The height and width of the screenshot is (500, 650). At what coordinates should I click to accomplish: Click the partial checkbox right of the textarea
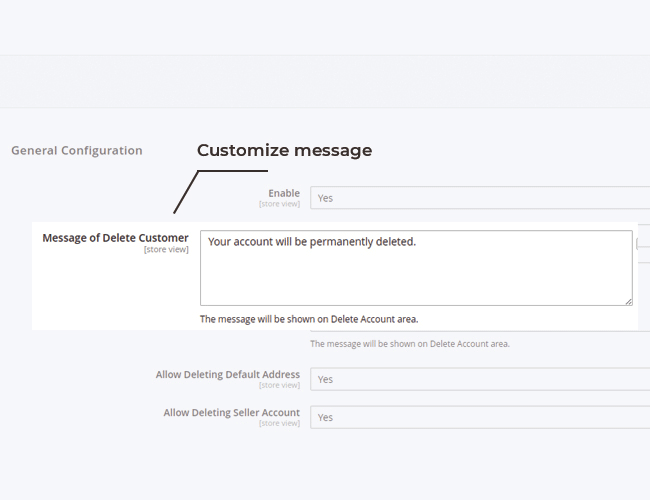click(x=639, y=243)
